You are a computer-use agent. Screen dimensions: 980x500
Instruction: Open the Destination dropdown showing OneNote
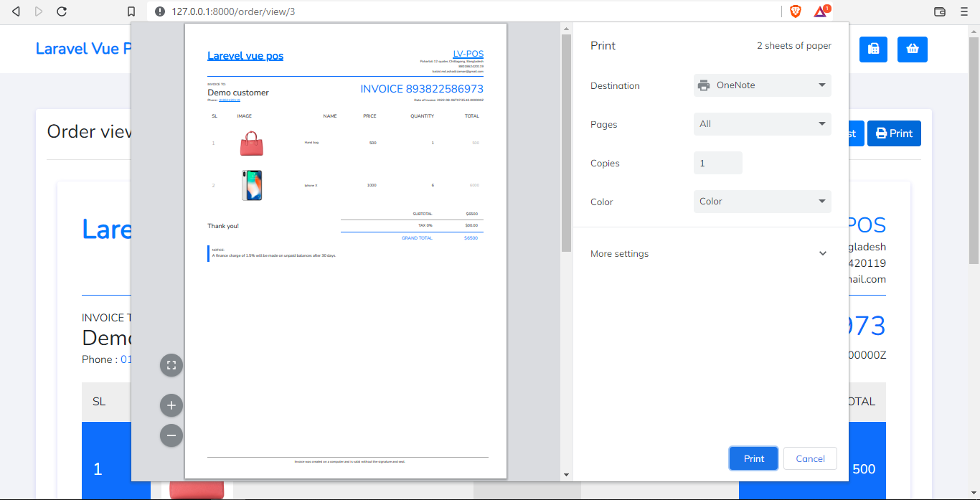click(x=763, y=85)
